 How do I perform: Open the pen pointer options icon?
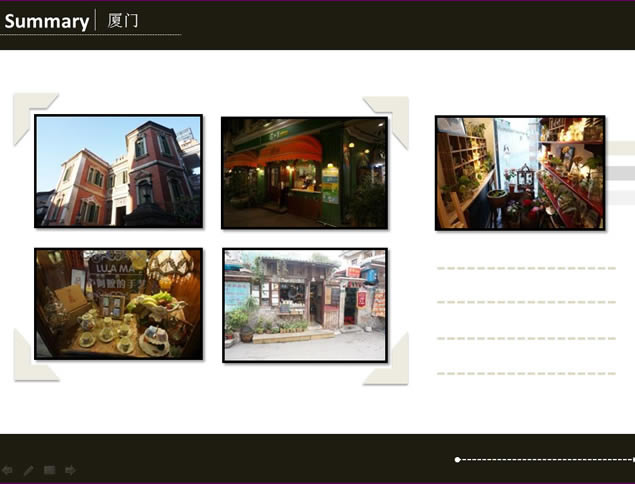(x=28, y=470)
